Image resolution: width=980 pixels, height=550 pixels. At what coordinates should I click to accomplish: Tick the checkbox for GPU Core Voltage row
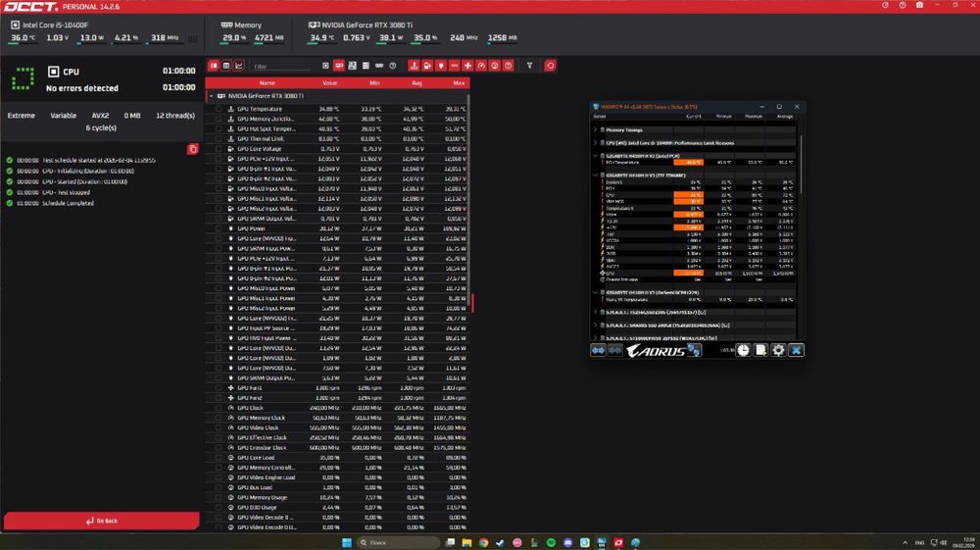click(219, 149)
